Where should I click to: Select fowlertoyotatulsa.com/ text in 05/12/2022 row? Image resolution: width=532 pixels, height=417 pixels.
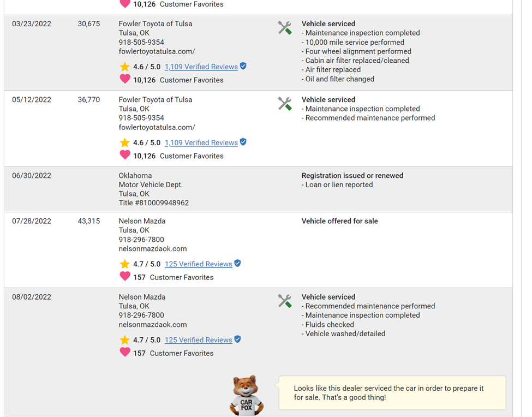pos(157,127)
